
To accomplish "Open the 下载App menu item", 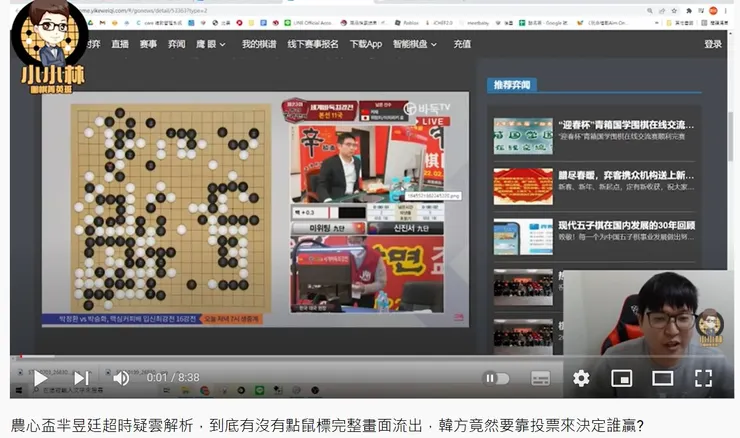I will click(366, 44).
